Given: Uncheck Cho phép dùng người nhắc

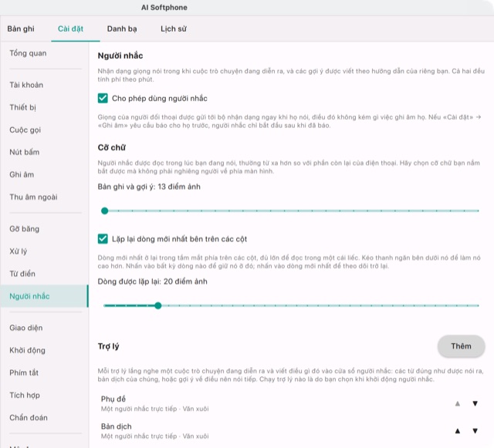Looking at the screenshot, I should click(x=103, y=98).
